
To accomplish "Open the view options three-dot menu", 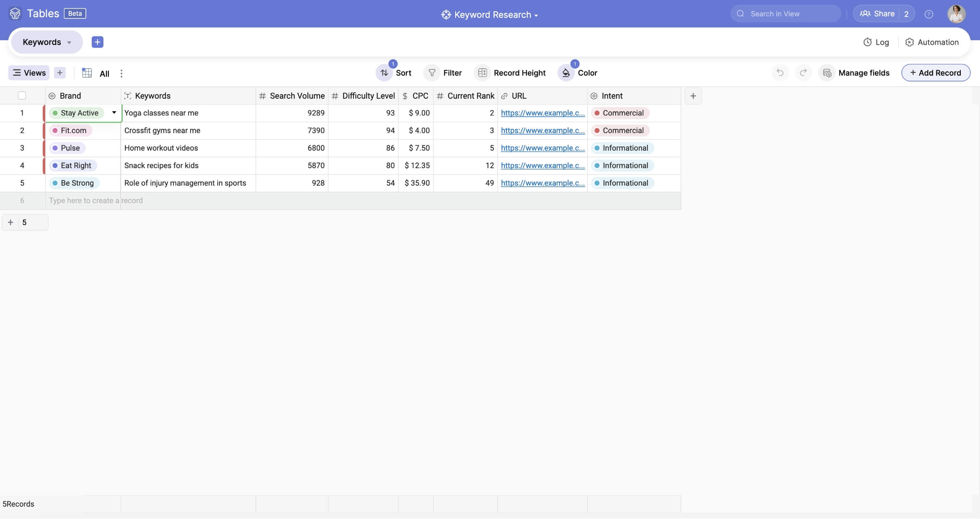I will point(121,74).
